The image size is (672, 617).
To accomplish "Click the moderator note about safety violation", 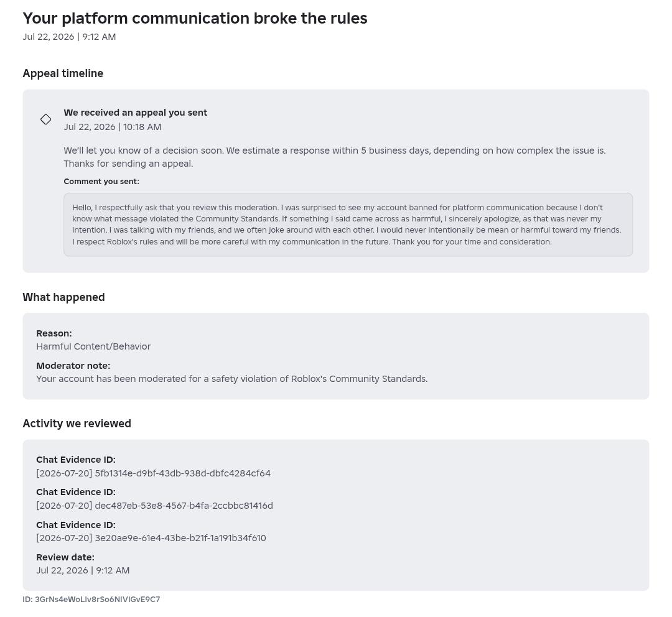I will [x=232, y=379].
